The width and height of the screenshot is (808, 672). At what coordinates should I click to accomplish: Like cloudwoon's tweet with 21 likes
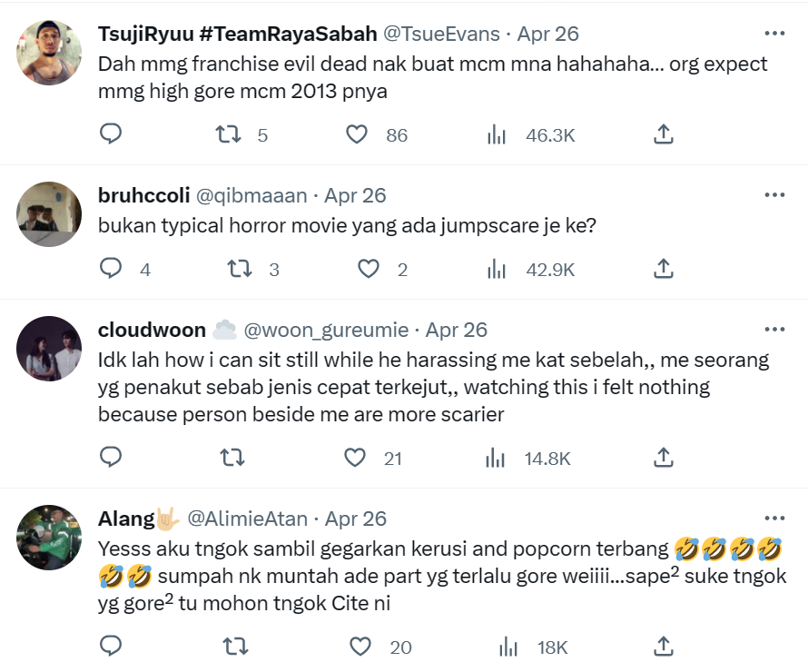pyautogui.click(x=355, y=458)
